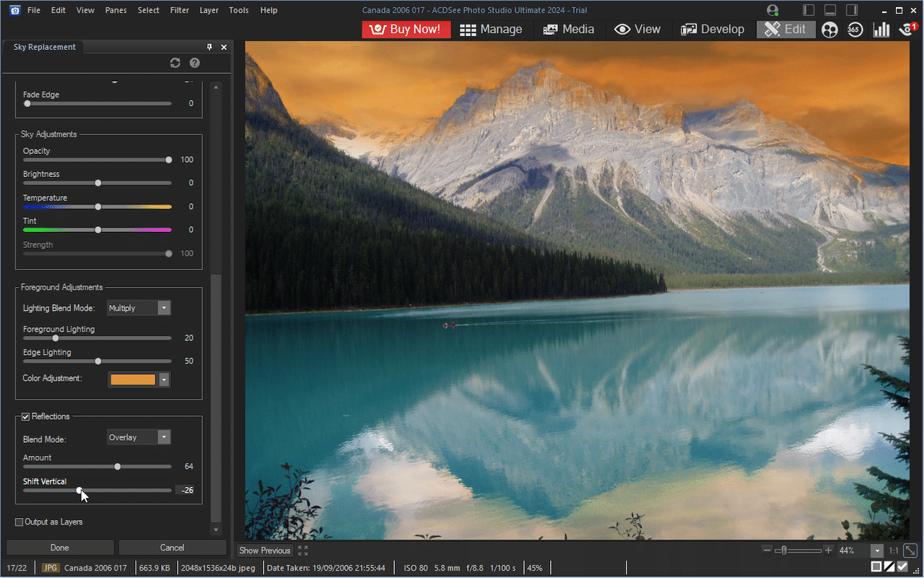Click the Buy Now button
924x578 pixels.
pyautogui.click(x=406, y=29)
